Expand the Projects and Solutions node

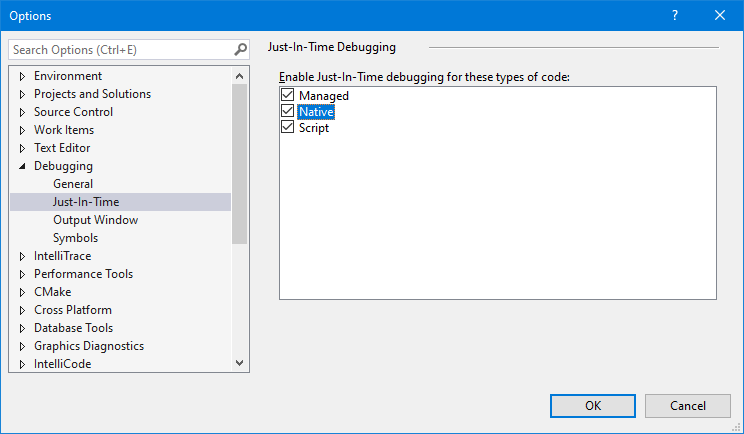click(x=22, y=94)
